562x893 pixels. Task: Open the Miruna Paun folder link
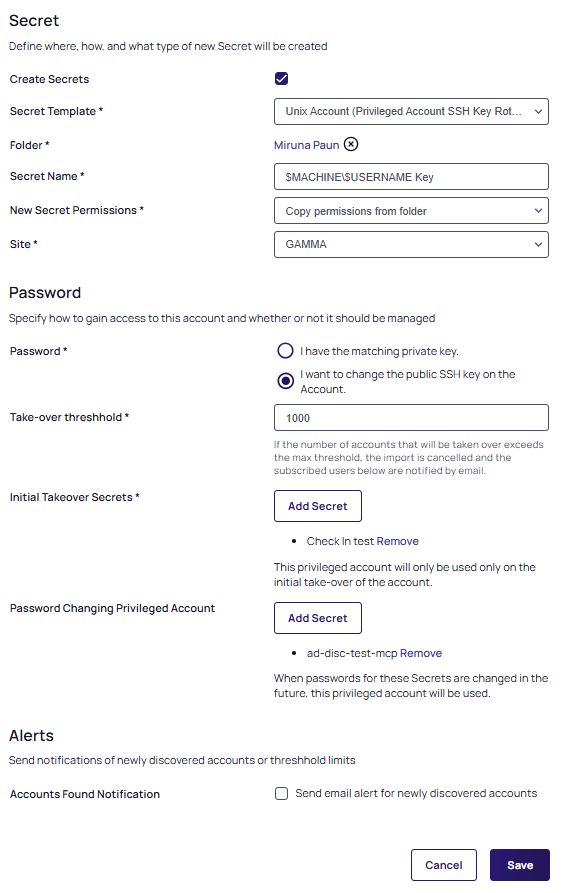[306, 145]
